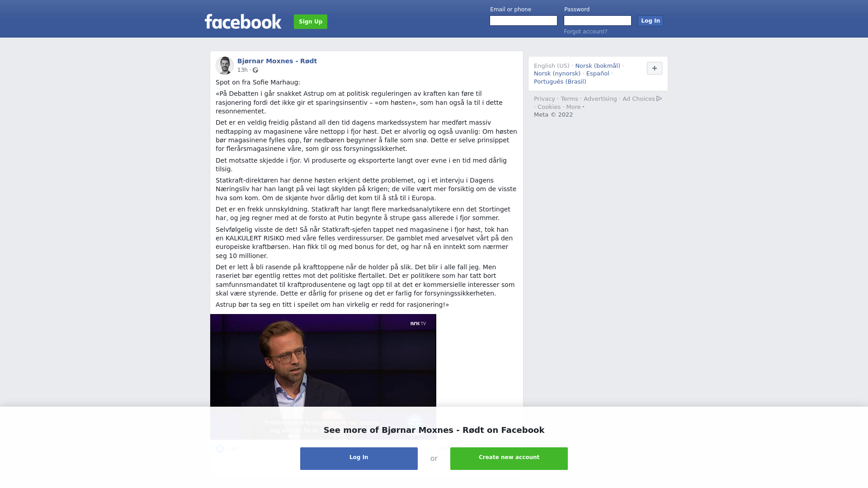
Task: Click the plus button for more languages
Action: pos(654,68)
